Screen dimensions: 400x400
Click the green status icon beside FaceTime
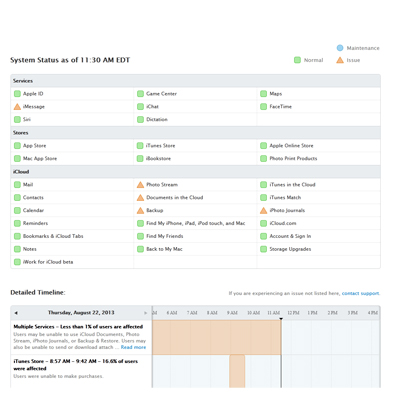pos(263,107)
